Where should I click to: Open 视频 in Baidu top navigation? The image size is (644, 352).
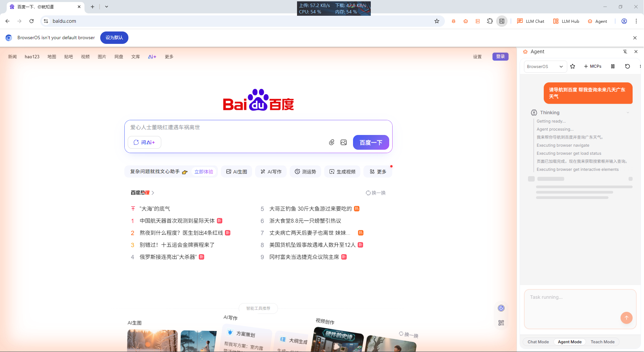[x=85, y=57]
